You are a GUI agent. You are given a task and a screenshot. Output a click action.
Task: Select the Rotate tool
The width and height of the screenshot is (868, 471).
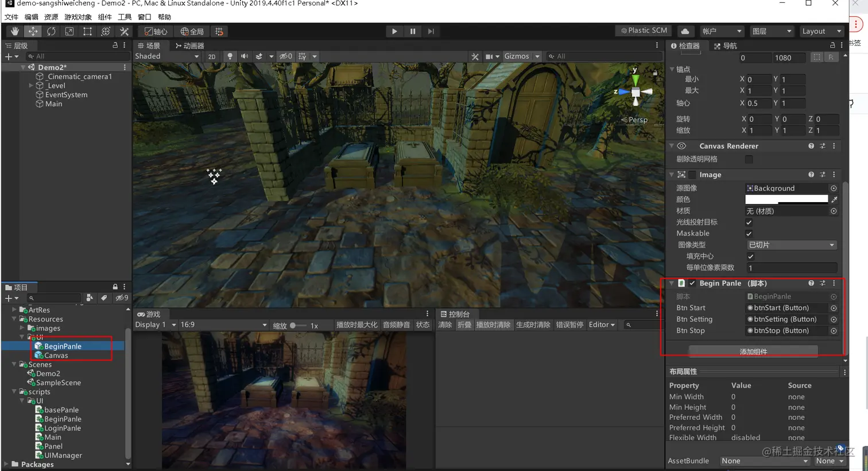pyautogui.click(x=51, y=31)
